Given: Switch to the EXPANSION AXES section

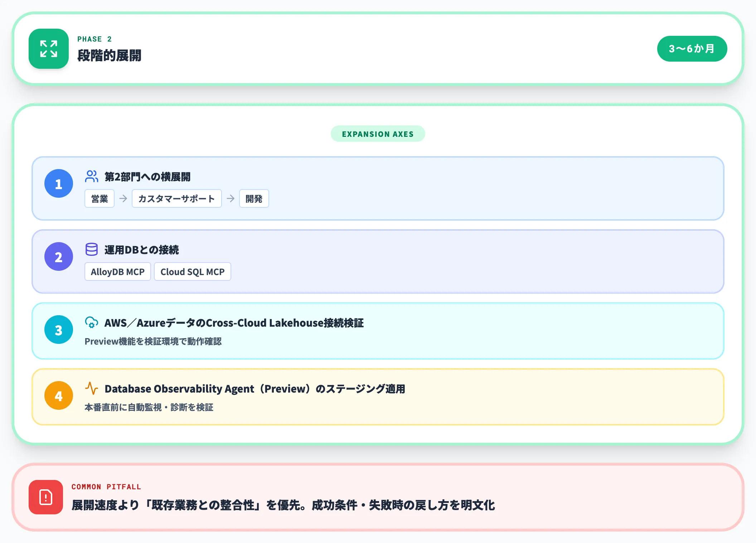Looking at the screenshot, I should (378, 134).
